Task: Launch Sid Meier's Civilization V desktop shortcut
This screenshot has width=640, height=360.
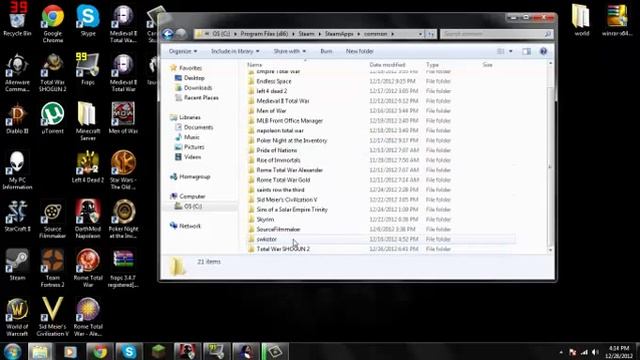Action: 53,317
